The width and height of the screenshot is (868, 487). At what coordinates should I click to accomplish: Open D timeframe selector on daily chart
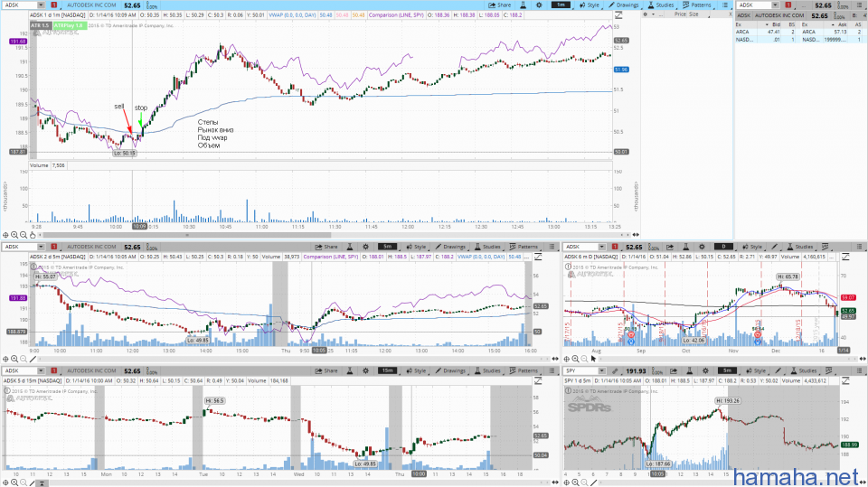[723, 247]
